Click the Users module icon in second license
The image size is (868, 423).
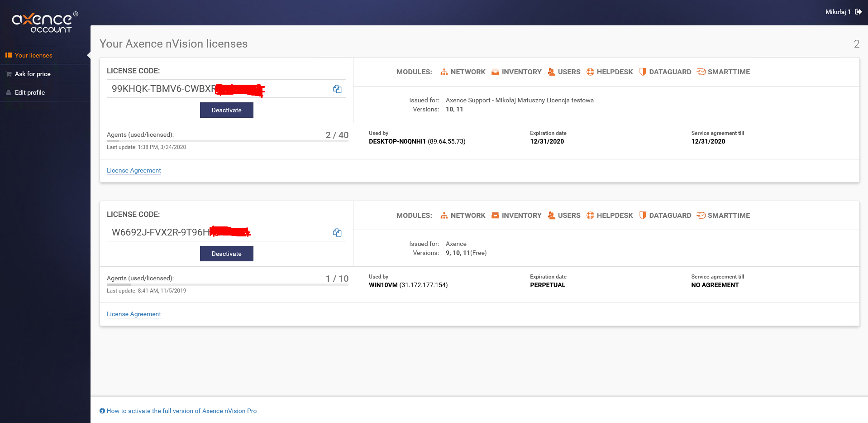coord(551,216)
